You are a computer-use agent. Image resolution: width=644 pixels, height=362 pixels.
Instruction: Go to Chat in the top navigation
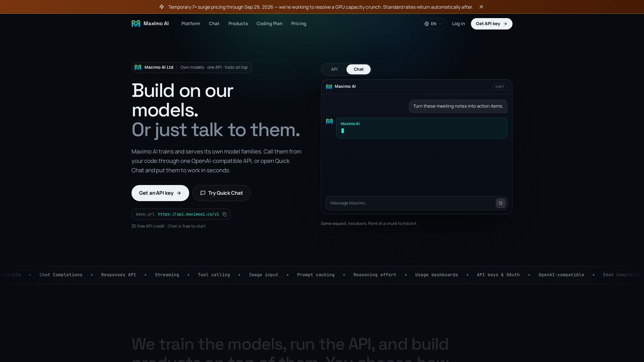click(214, 23)
